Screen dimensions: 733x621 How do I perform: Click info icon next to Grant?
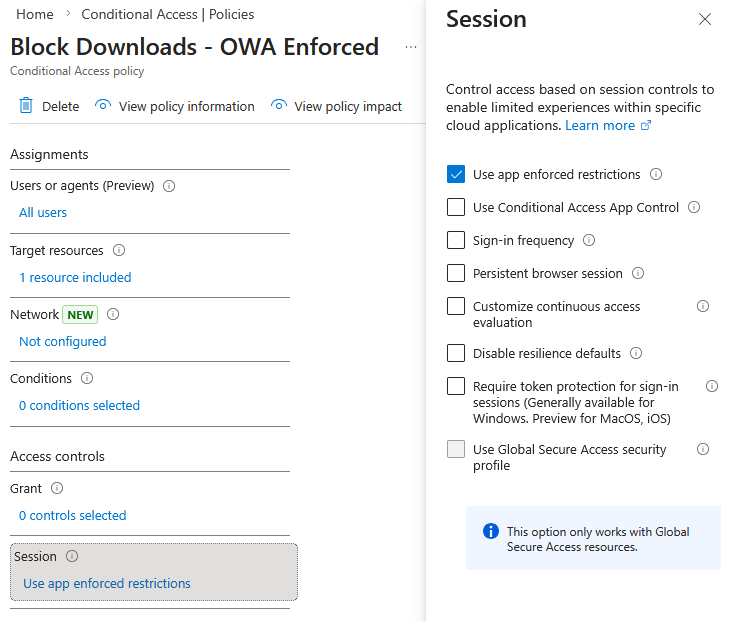pyautogui.click(x=57, y=488)
